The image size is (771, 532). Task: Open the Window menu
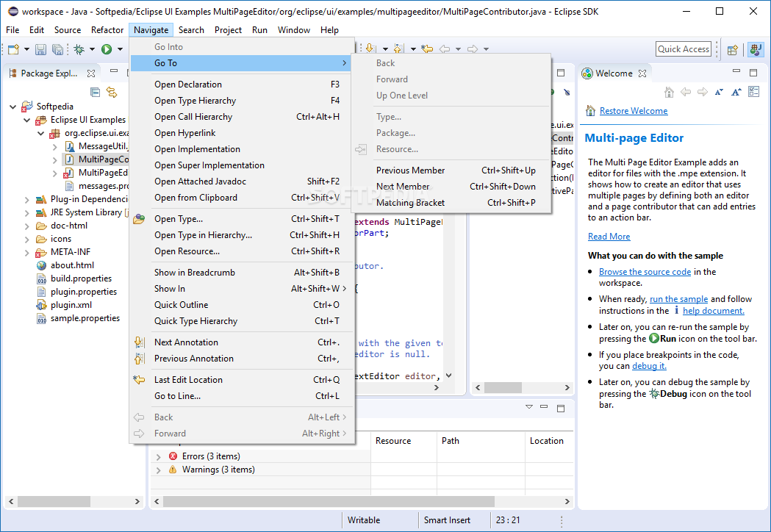[x=293, y=30]
